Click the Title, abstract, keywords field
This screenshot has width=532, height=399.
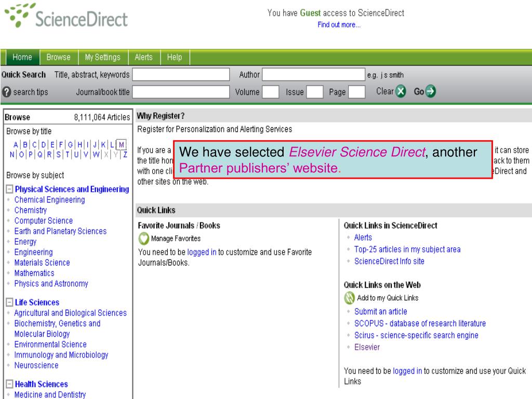[181, 75]
